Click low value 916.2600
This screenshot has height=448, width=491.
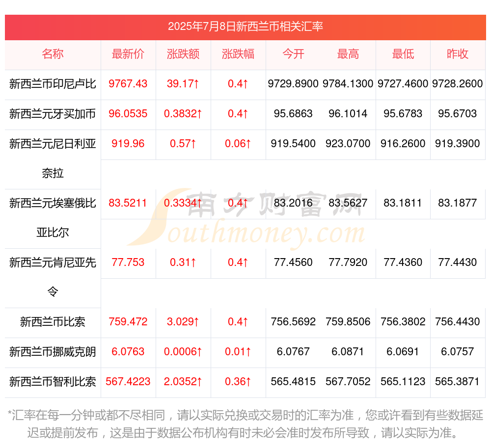coord(403,144)
